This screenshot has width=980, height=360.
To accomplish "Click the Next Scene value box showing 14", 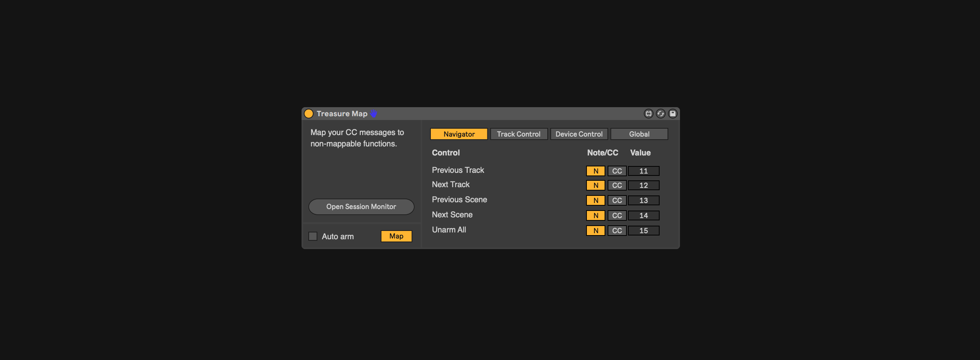I will point(643,215).
